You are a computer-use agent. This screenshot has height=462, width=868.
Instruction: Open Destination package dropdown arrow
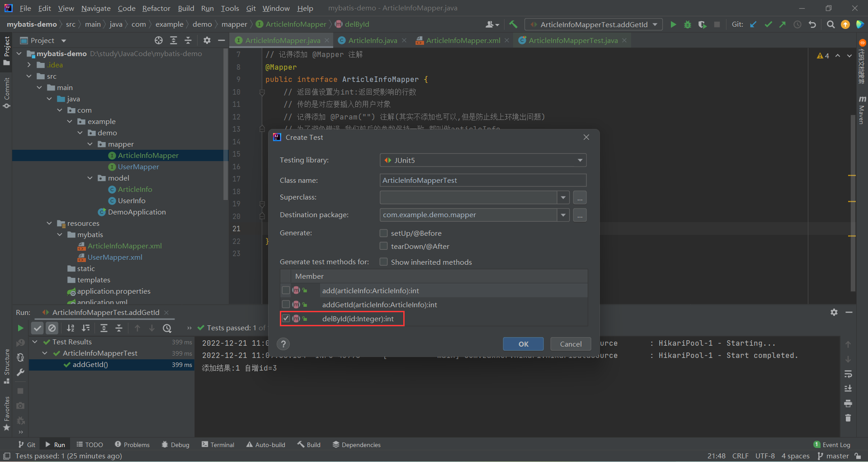click(x=563, y=215)
